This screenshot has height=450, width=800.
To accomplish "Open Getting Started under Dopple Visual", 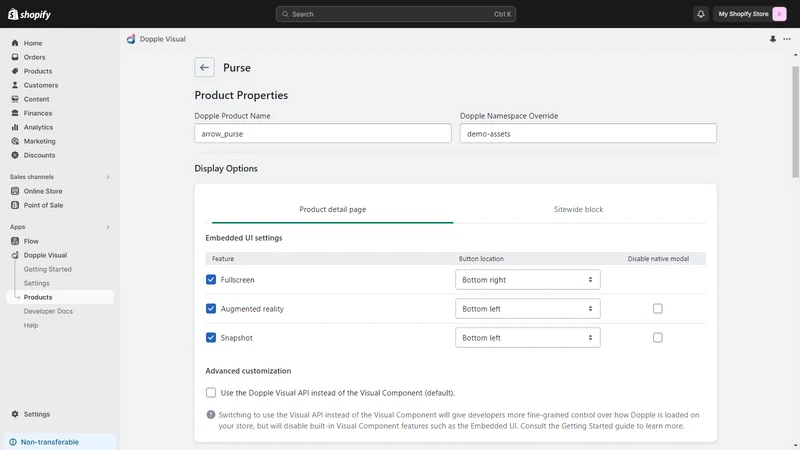I will (47, 269).
